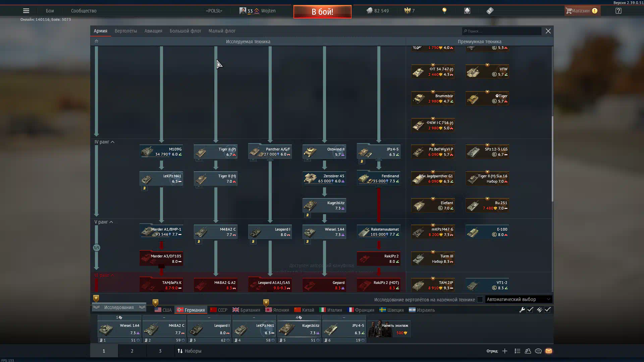Select the premium E-100 tank
This screenshot has height=362, width=644.
click(x=487, y=232)
